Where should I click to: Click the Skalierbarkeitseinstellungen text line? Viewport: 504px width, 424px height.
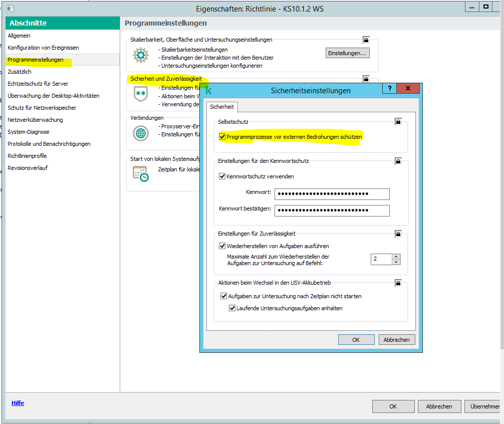coord(193,50)
